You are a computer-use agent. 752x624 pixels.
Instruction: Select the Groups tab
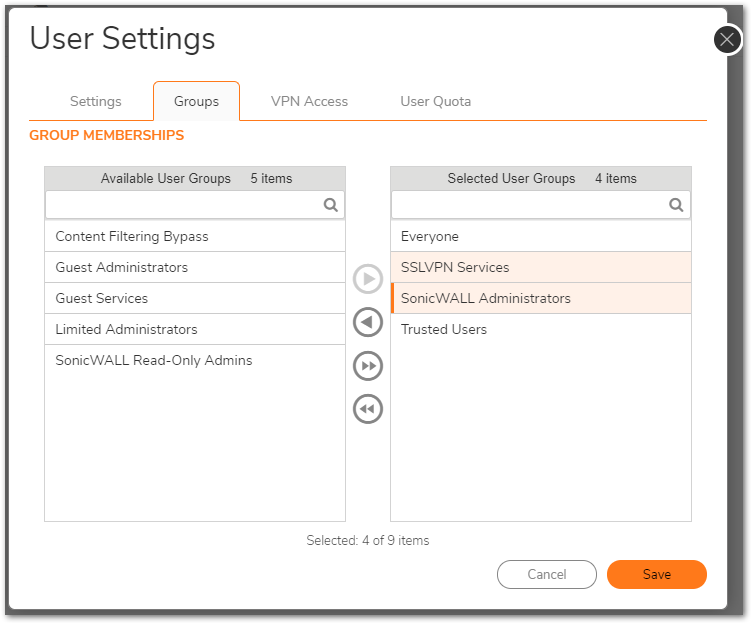pos(196,101)
